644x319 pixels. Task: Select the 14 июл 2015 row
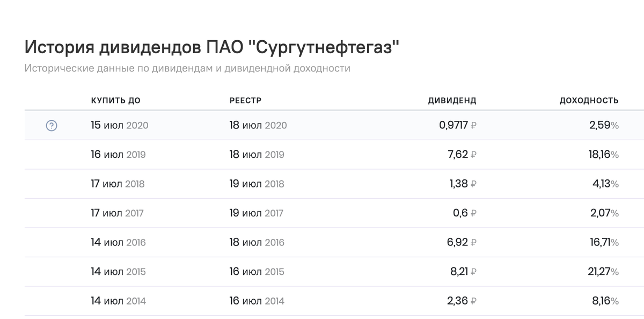[x=322, y=271]
